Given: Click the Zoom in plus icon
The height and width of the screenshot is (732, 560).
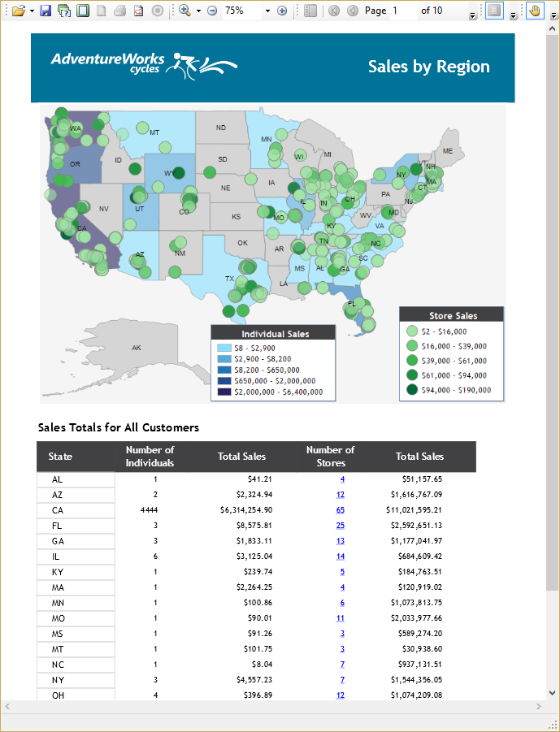Looking at the screenshot, I should pyautogui.click(x=282, y=11).
